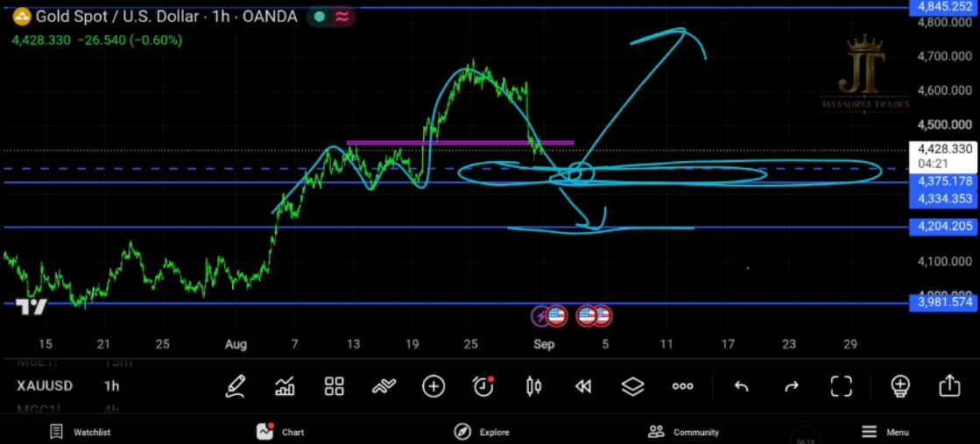The height and width of the screenshot is (444, 980).
Task: Redo the last action
Action: point(791,386)
